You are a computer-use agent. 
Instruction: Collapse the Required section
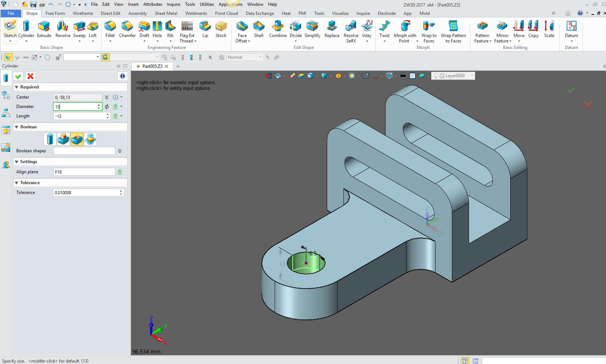click(x=17, y=87)
